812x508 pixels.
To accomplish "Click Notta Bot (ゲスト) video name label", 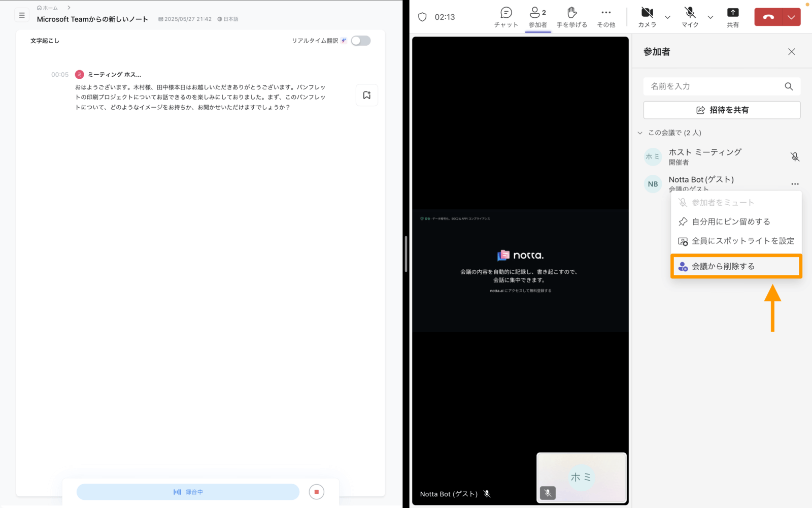I will (x=449, y=494).
